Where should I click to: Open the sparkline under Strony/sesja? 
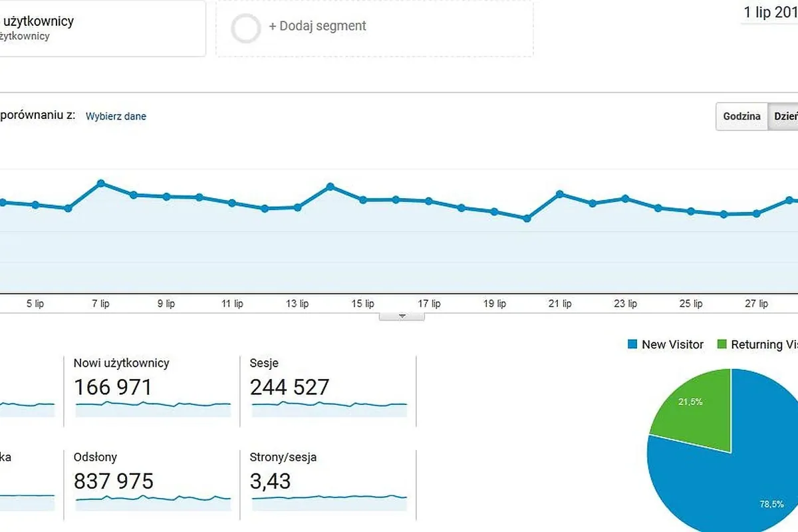[x=329, y=502]
